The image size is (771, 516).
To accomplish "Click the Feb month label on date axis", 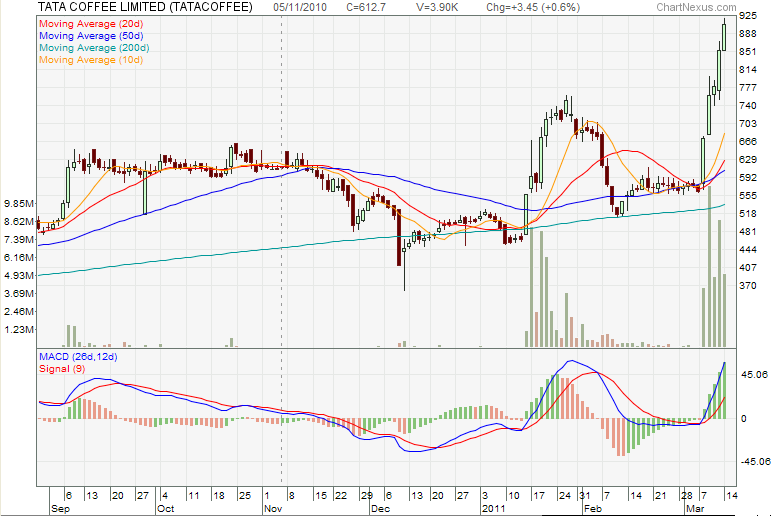I will (x=593, y=509).
